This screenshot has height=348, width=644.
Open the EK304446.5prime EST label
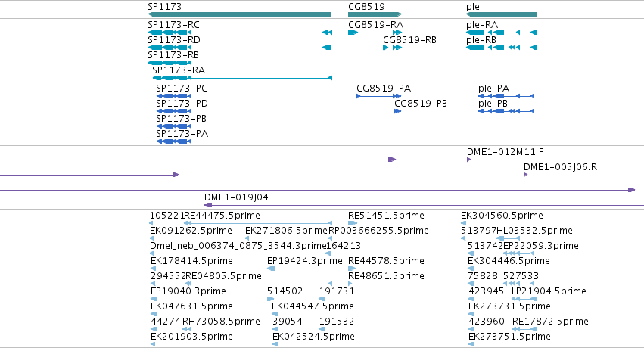pyautogui.click(x=509, y=261)
